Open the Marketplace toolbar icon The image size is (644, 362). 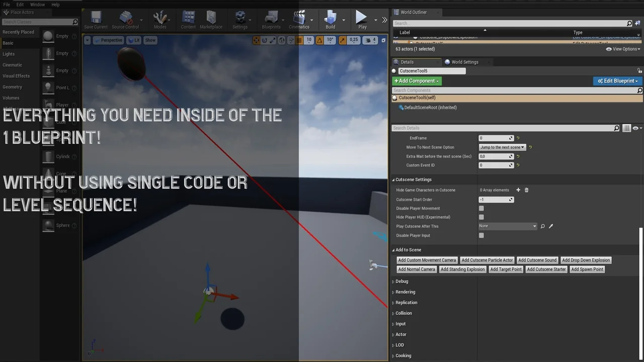[x=211, y=19]
